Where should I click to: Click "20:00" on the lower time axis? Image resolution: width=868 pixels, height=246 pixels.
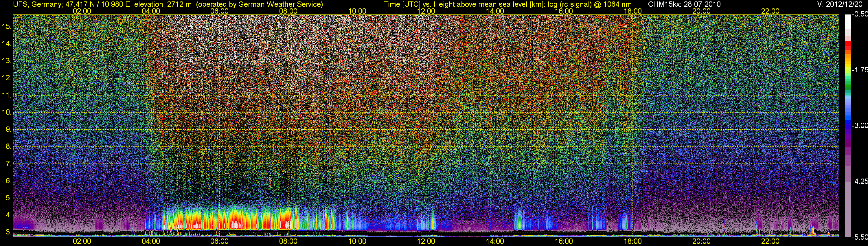pyautogui.click(x=702, y=242)
